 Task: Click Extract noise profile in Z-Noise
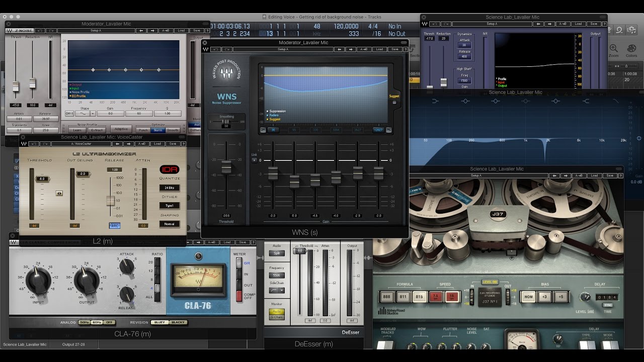[97, 130]
